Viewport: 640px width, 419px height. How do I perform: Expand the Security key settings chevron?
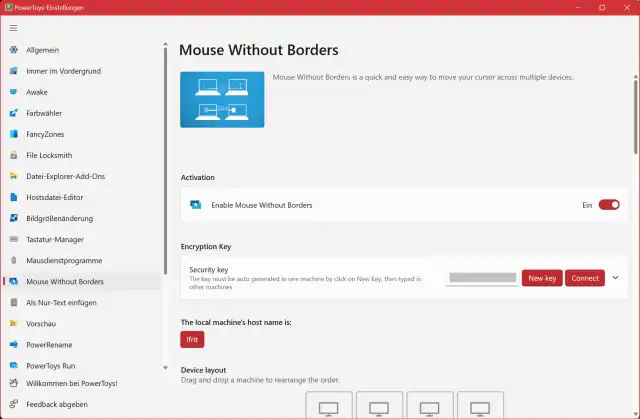tap(615, 278)
